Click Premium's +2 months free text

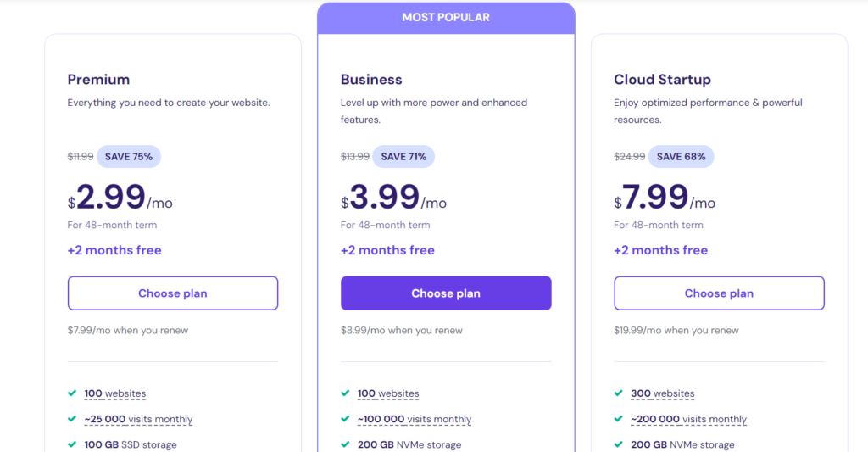(114, 250)
